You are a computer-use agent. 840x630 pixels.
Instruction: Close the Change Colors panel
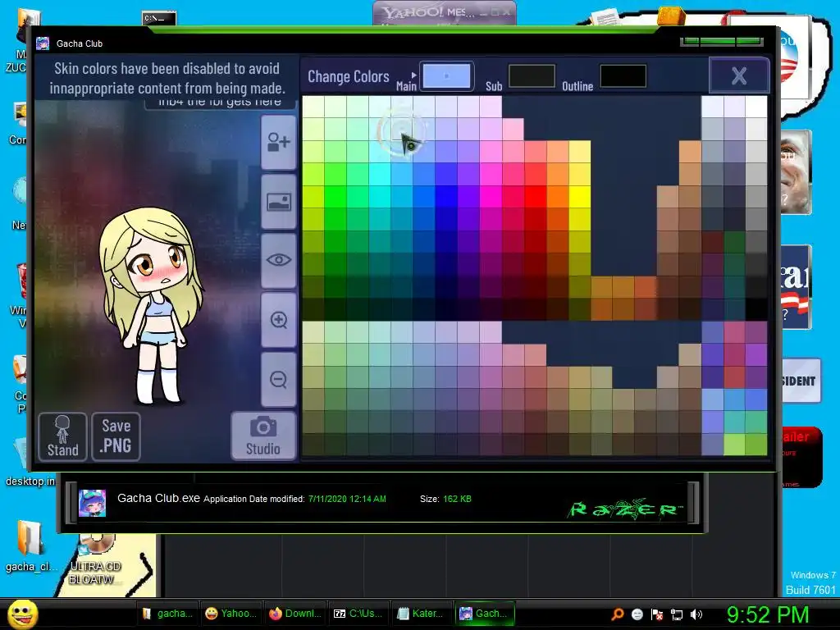click(739, 75)
